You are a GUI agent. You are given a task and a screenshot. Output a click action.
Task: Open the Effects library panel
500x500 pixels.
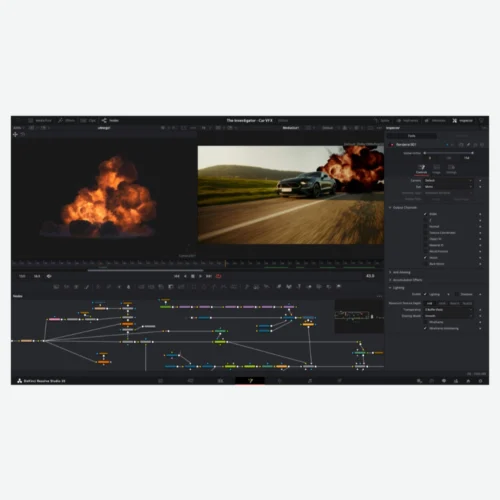(x=66, y=120)
